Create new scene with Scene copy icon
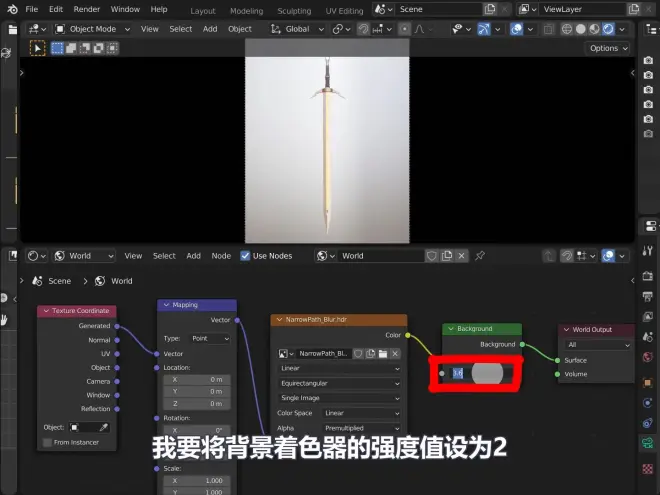Image resolution: width=660 pixels, height=495 pixels. (490, 9)
